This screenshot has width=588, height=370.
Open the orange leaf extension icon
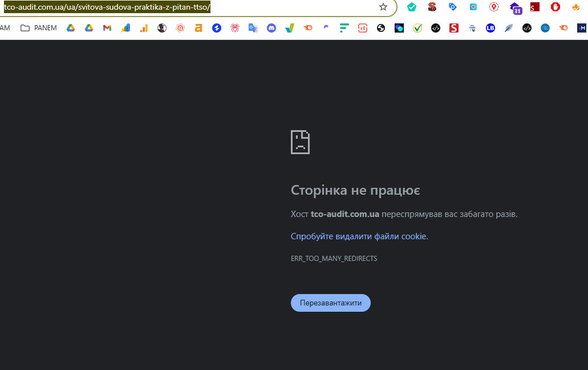pyautogui.click(x=576, y=7)
